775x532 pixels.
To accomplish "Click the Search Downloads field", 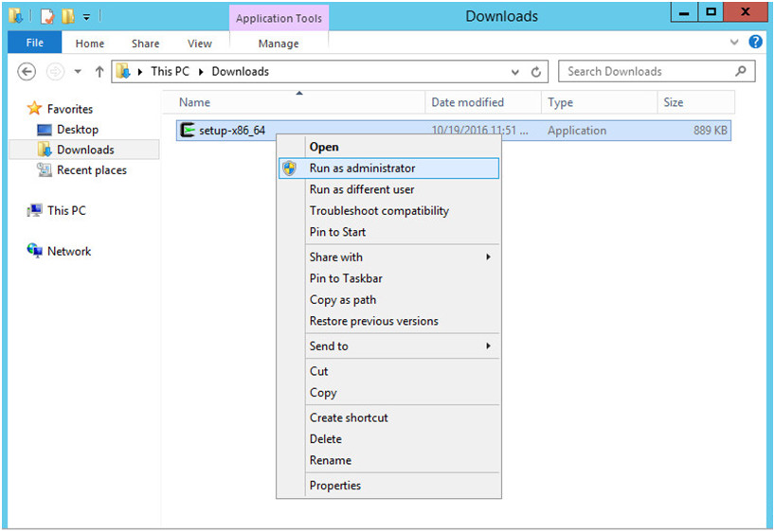I will 657,71.
